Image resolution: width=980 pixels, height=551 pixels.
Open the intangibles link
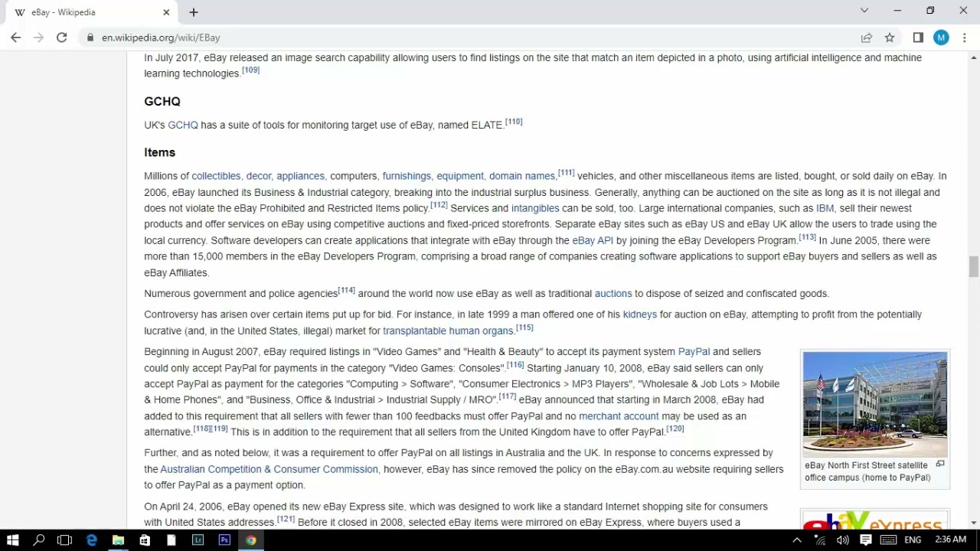coord(535,208)
